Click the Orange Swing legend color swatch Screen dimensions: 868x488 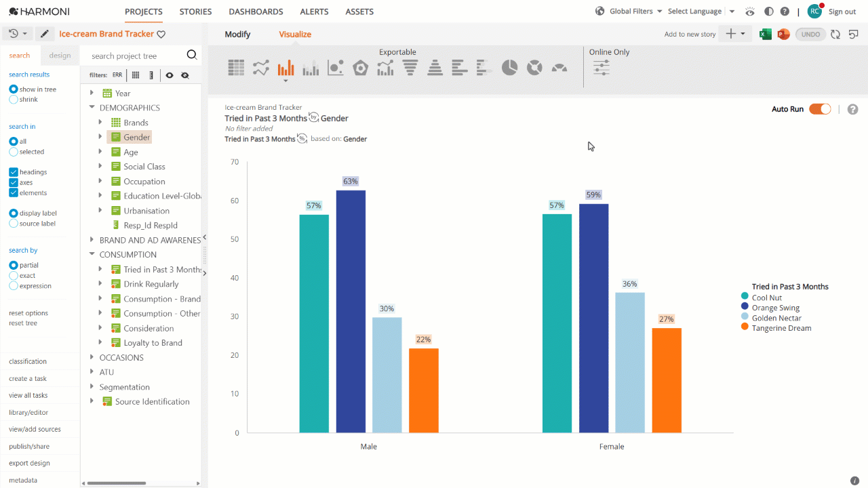pyautogui.click(x=745, y=308)
